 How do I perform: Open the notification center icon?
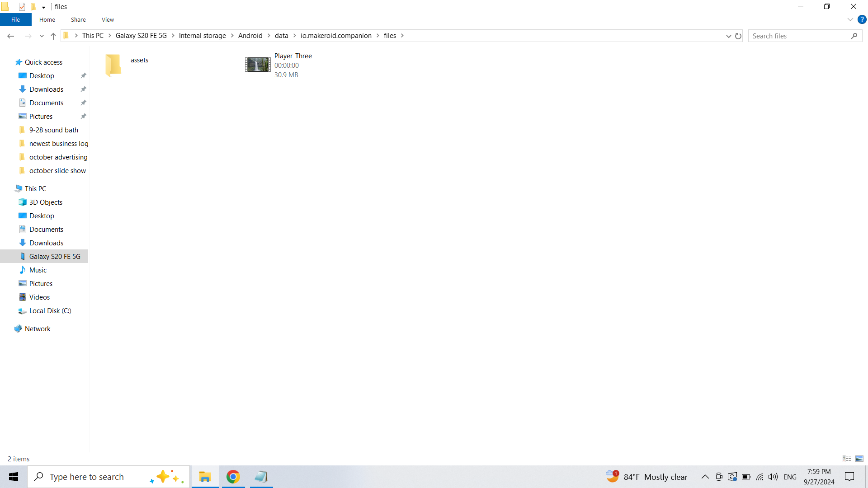tap(849, 477)
